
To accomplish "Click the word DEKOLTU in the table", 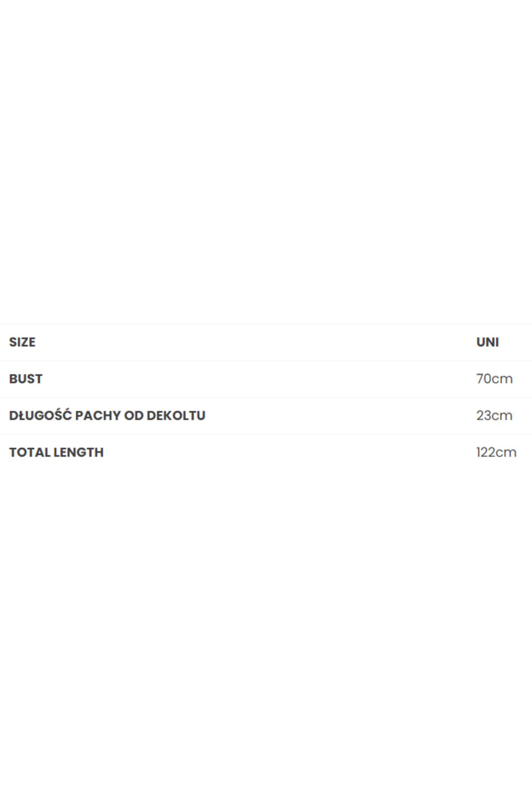I will point(176,416).
